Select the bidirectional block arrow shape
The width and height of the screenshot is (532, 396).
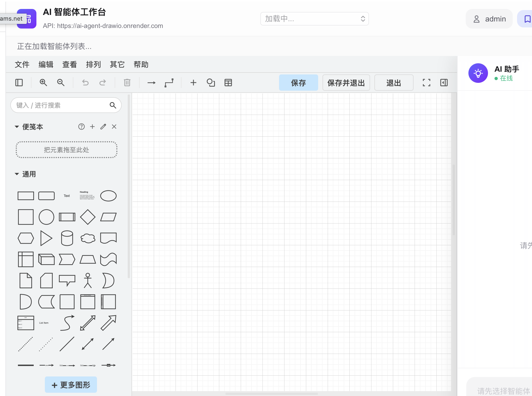88,323
